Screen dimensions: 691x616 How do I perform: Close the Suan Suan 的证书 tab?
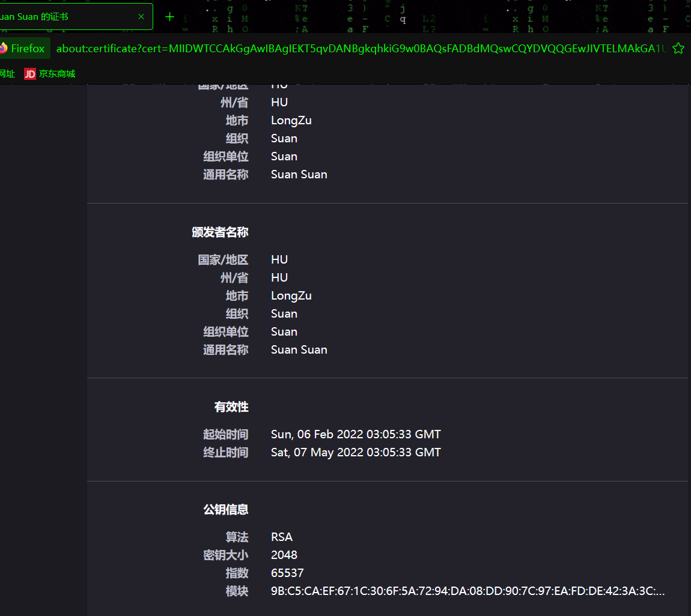point(141,17)
